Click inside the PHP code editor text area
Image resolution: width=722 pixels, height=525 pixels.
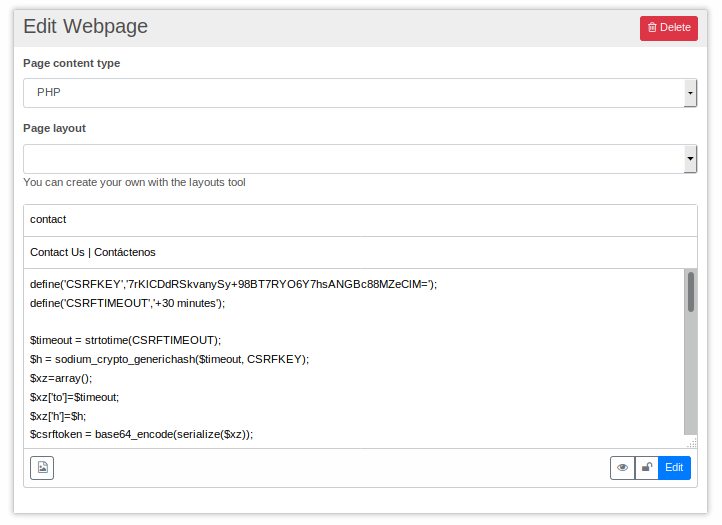point(350,358)
